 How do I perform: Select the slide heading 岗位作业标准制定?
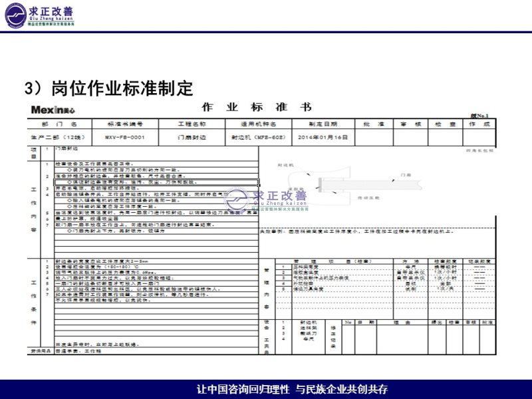point(108,88)
